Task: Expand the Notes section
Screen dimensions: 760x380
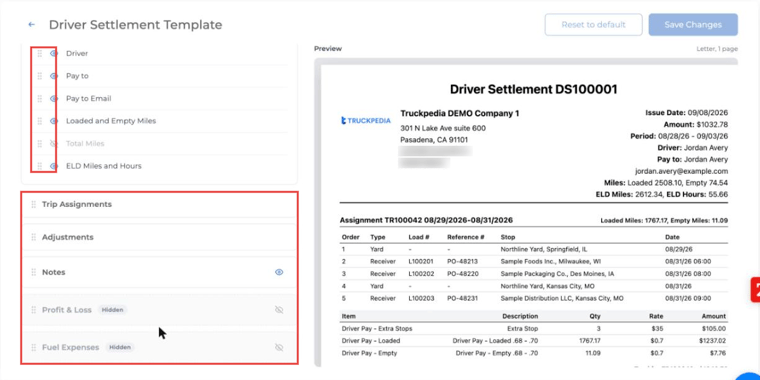Action: point(159,272)
